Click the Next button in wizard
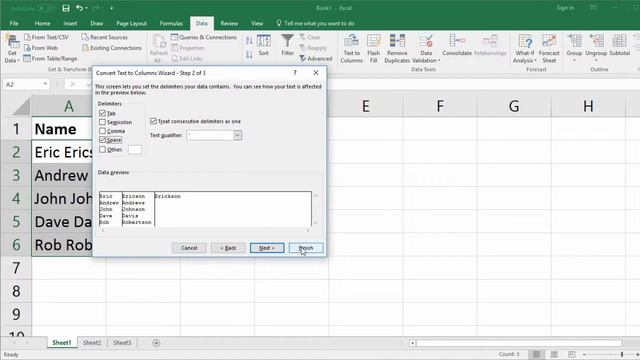 pos(267,248)
